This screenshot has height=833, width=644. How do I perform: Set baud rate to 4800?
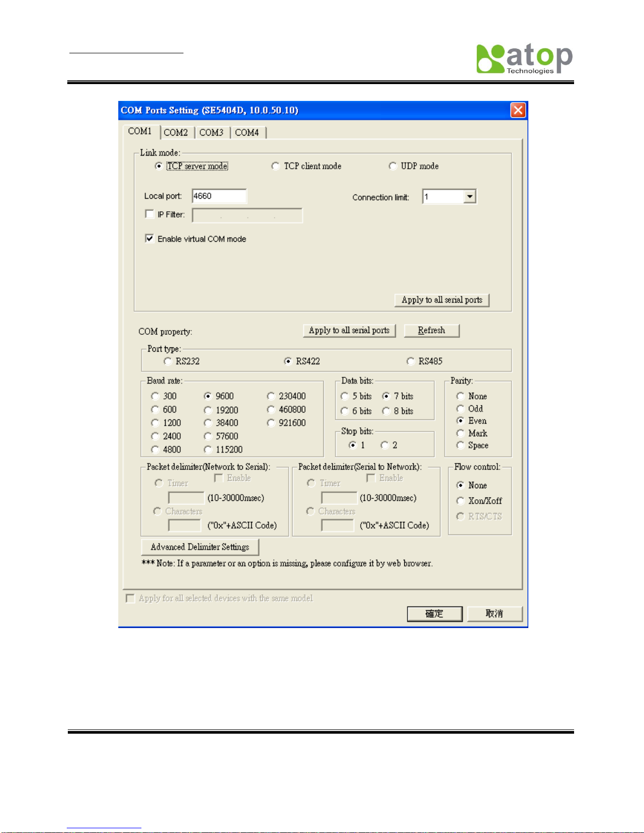[155, 450]
